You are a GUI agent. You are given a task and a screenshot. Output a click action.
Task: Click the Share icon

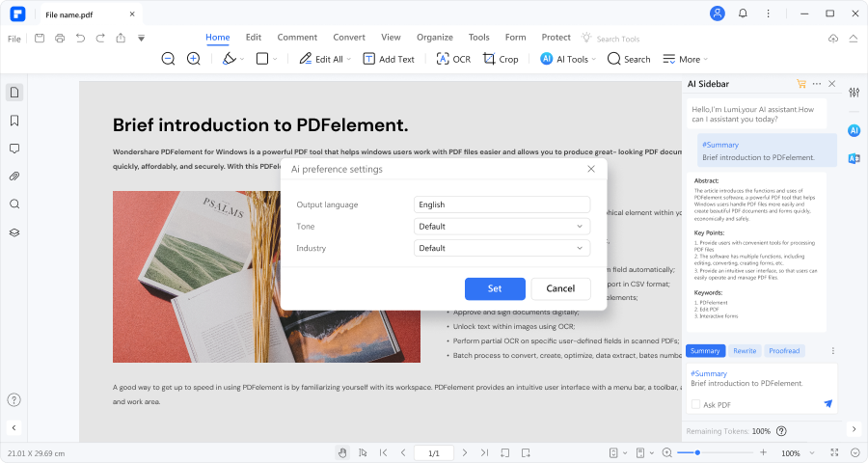tap(121, 39)
